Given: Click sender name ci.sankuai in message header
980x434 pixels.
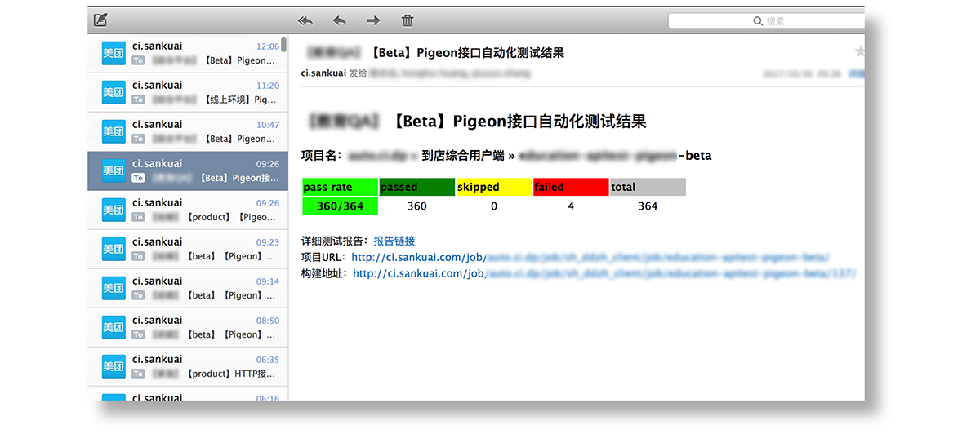Looking at the screenshot, I should click(323, 73).
